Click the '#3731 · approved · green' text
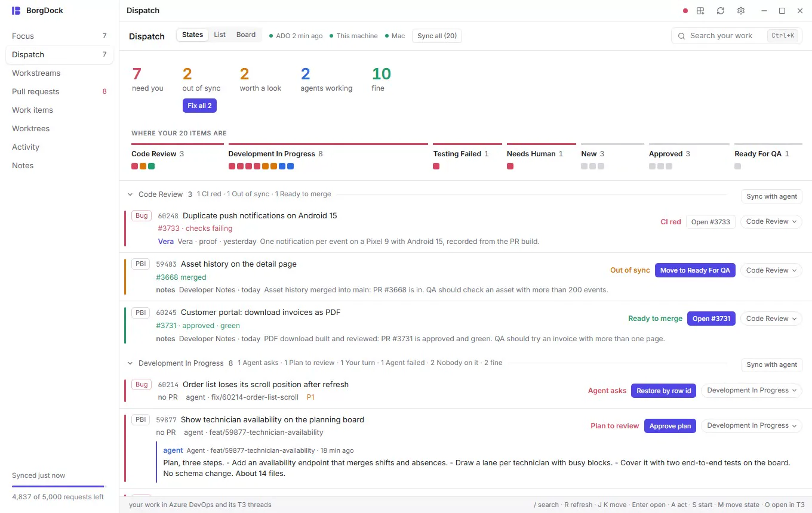This screenshot has height=513, width=812. coord(198,326)
